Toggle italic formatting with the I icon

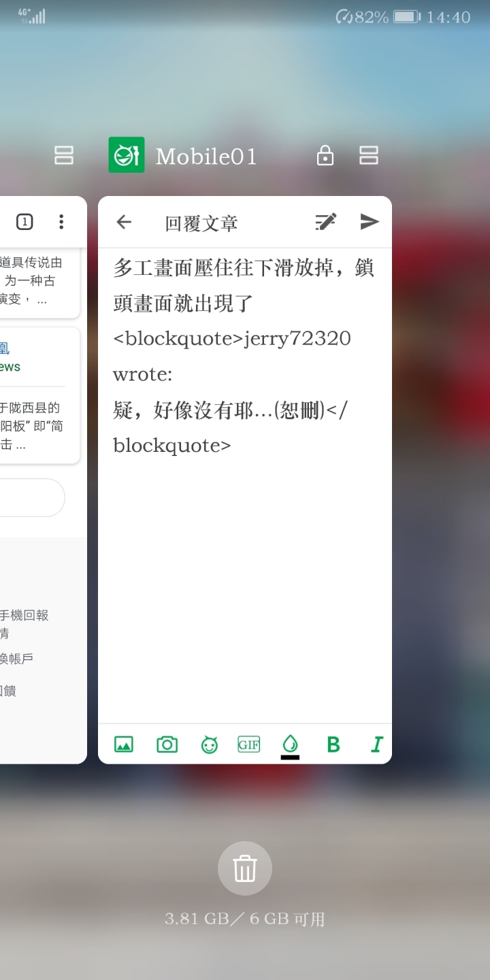point(376,745)
